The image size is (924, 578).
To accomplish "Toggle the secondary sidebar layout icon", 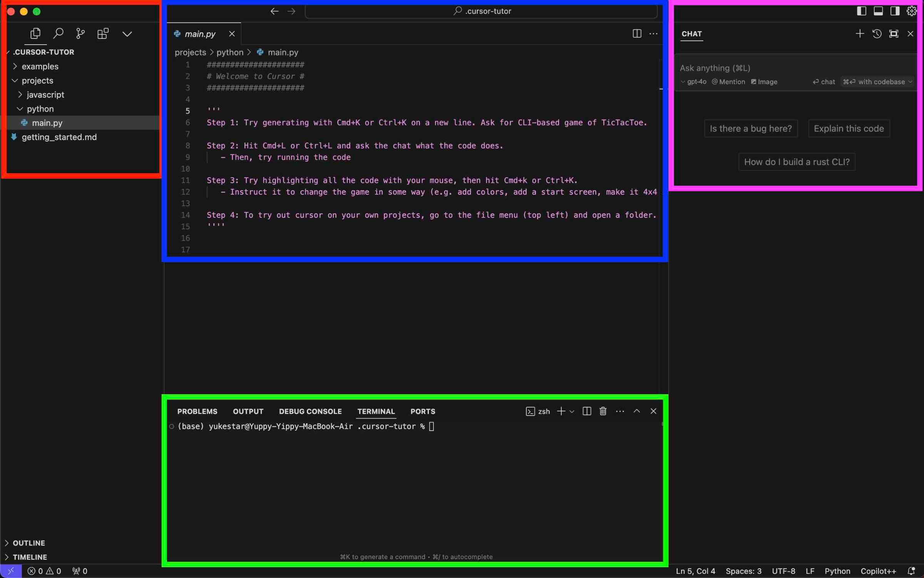I will 895,11.
